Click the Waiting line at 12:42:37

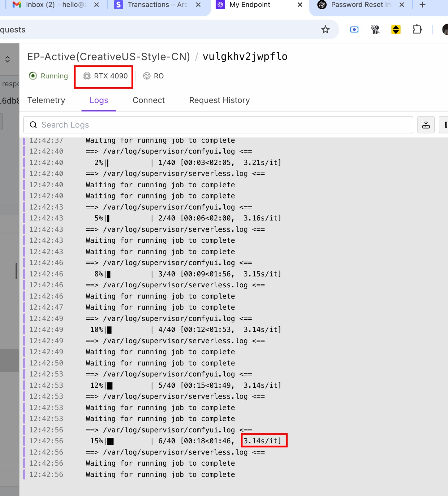(x=160, y=141)
